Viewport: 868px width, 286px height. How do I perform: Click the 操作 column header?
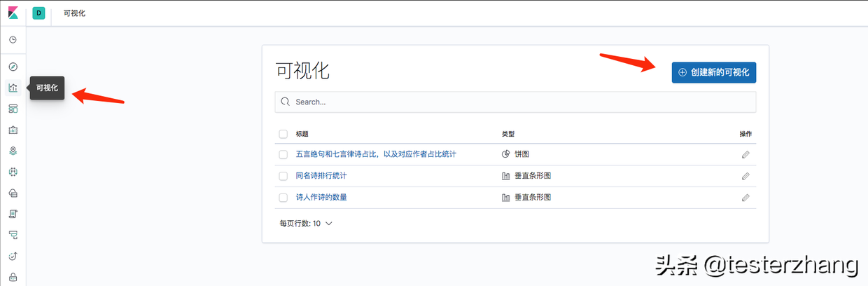click(745, 133)
